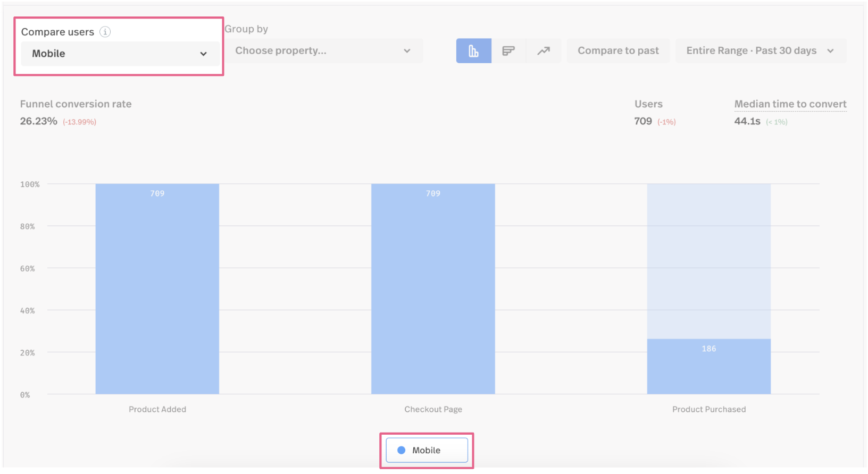Open the Entire Range Past 30 days dropdown
The image size is (868, 474).
(x=760, y=51)
